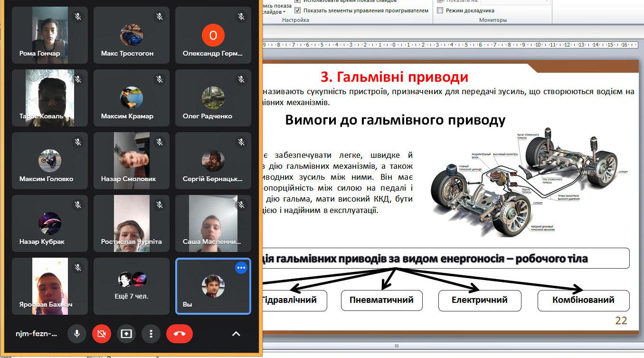Expand Meet panel with the up chevron

[x=236, y=334]
